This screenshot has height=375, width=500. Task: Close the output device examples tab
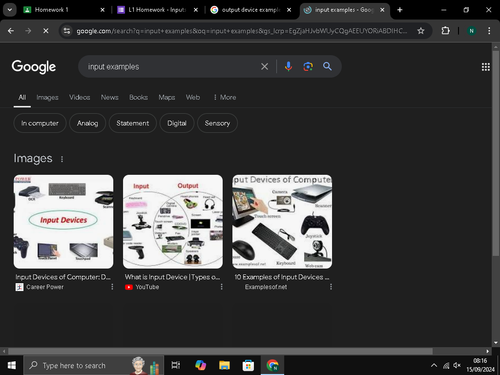pos(289,10)
